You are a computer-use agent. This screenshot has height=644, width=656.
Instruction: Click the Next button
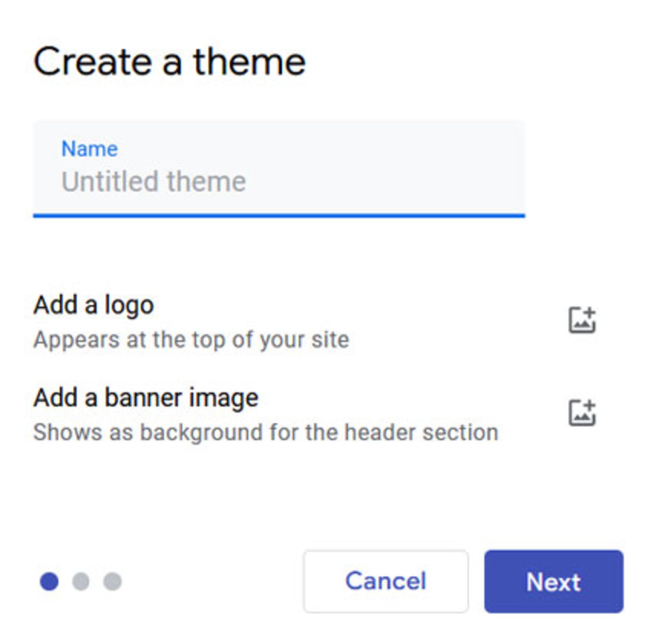coord(553,581)
